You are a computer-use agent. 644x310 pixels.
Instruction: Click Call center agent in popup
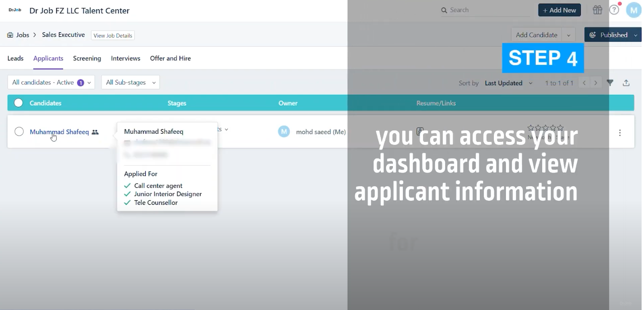[x=158, y=185]
